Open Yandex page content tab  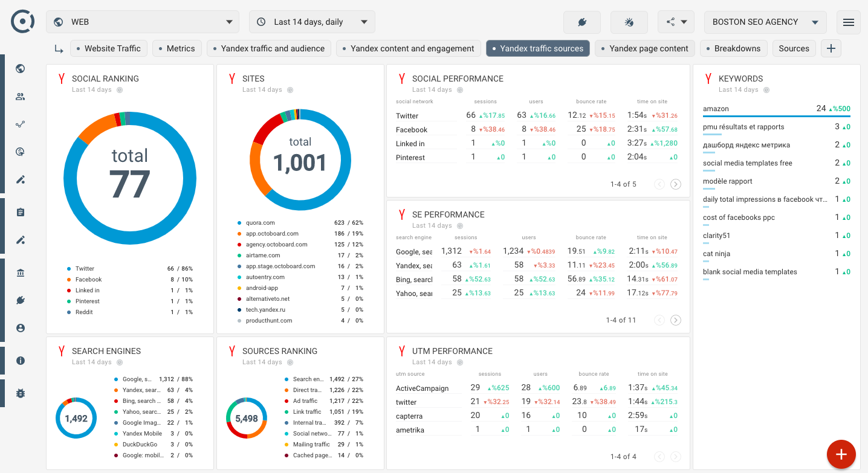(645, 48)
